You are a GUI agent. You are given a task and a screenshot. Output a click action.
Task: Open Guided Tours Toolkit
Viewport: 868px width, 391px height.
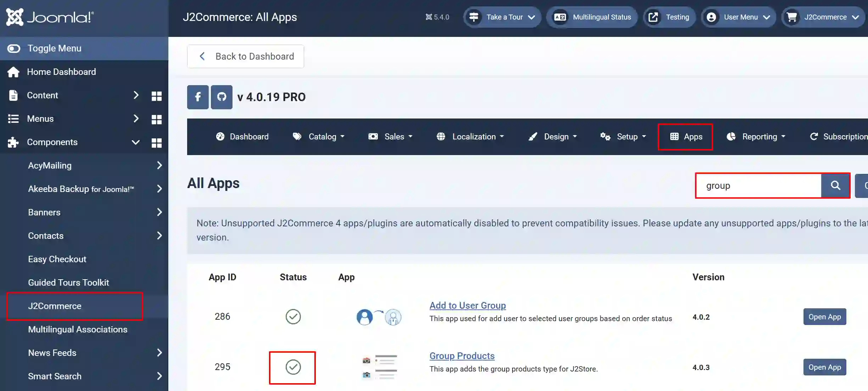pos(68,282)
